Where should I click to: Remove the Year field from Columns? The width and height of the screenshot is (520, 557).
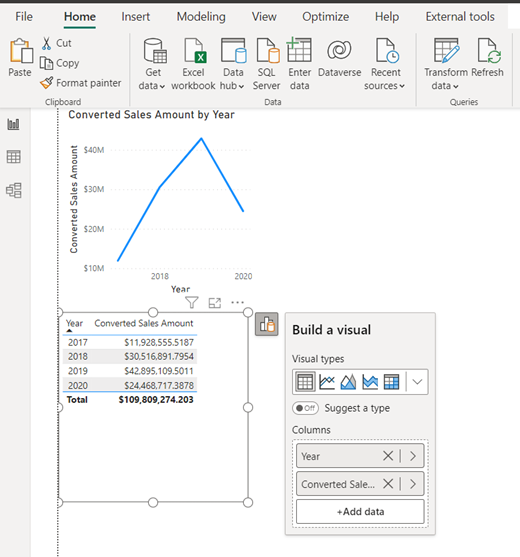pyautogui.click(x=388, y=456)
